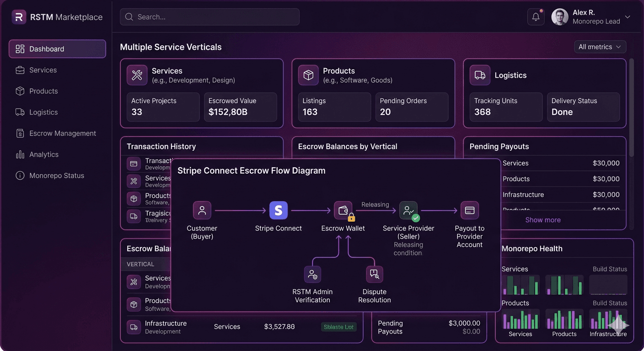Click Show more in Pending Payouts

543,220
